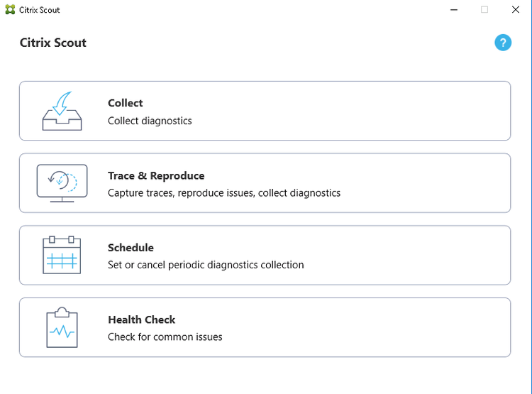This screenshot has height=394, width=532.
Task: Start the Health Check option
Action: (265, 327)
